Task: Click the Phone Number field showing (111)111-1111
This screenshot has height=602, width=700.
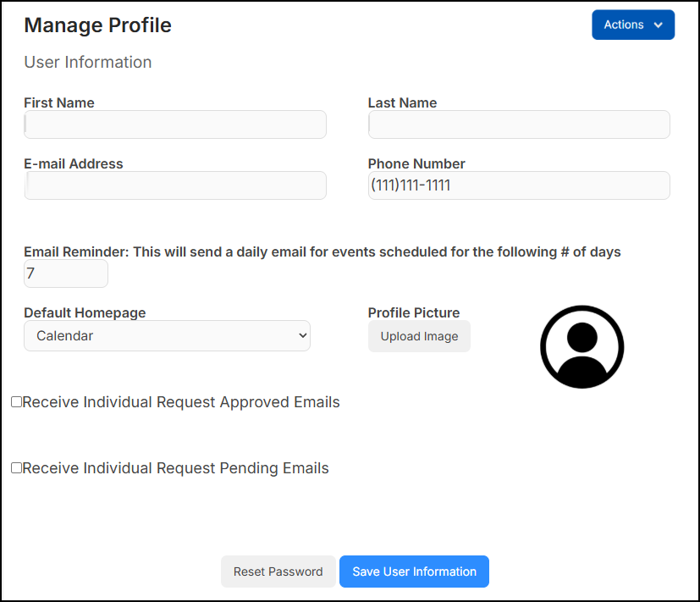Action: click(519, 185)
